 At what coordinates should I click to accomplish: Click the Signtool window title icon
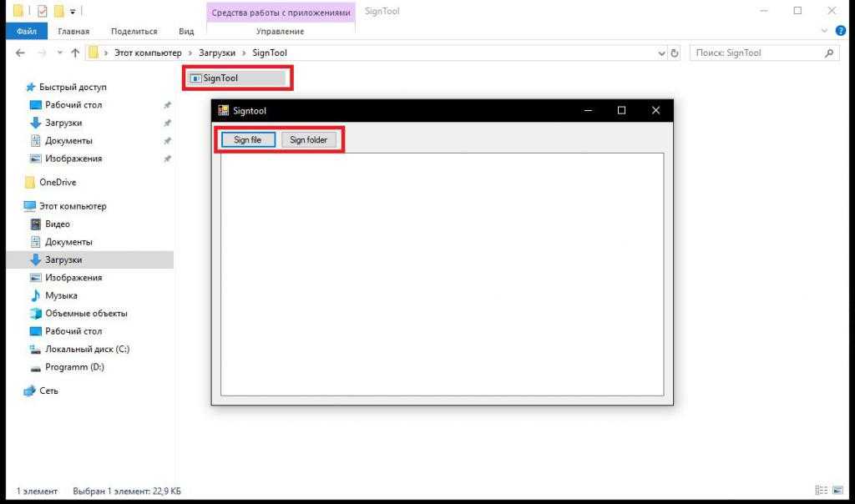point(223,110)
